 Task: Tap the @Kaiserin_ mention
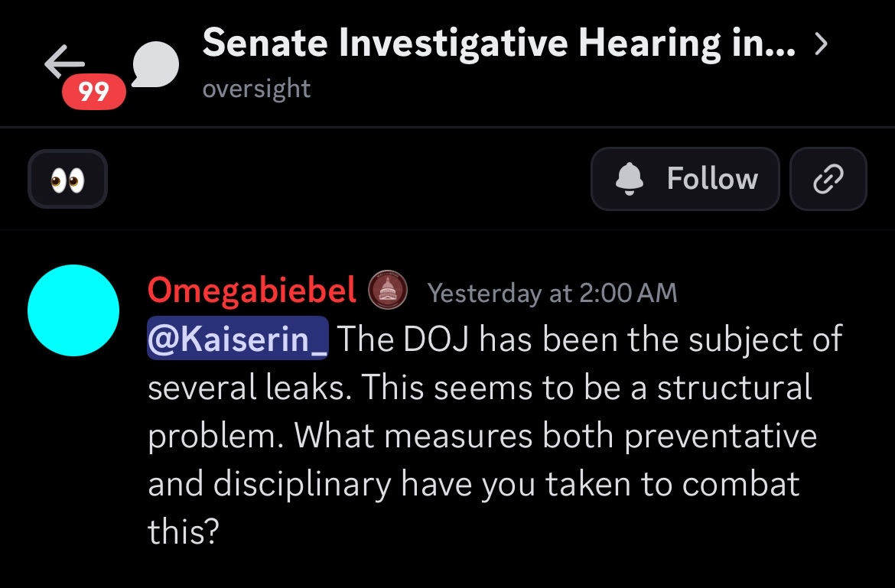pos(237,339)
